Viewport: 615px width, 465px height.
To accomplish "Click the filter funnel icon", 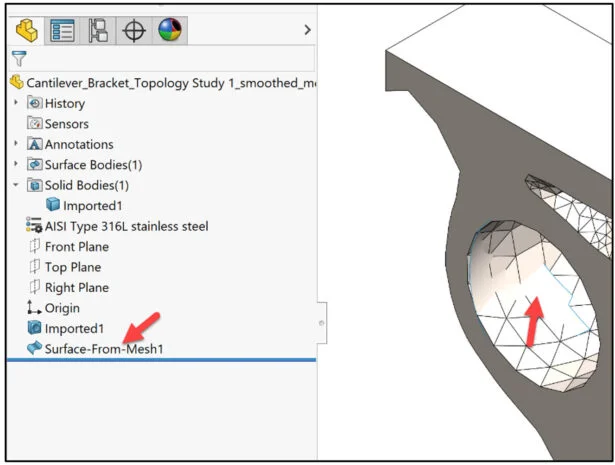I will pyautogui.click(x=17, y=59).
